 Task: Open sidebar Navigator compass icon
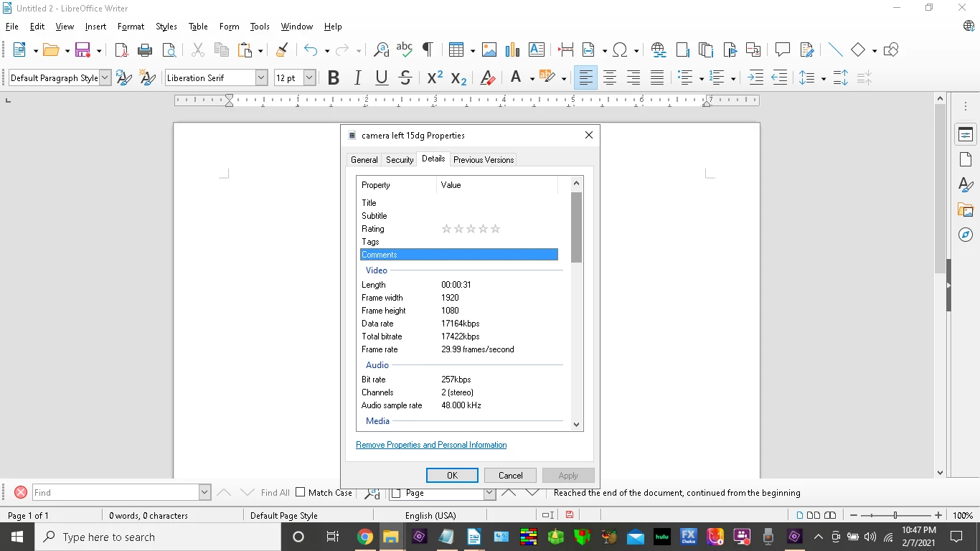[x=966, y=235]
